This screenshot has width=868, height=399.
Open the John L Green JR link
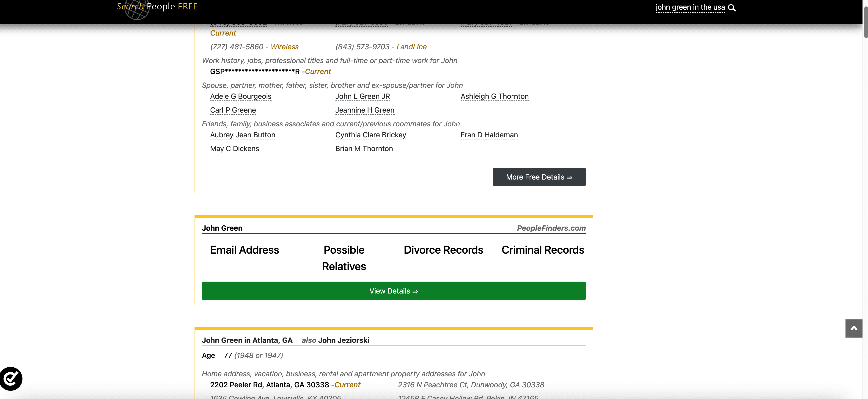pos(363,97)
